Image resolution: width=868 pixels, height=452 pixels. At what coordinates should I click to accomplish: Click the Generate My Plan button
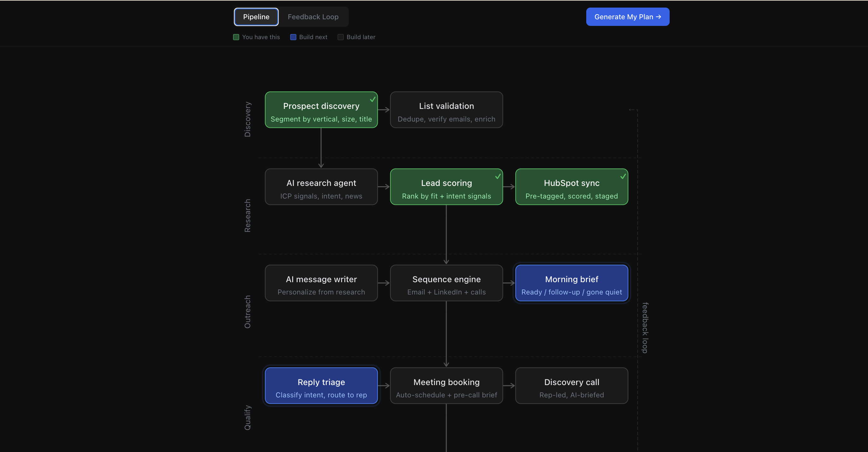click(x=627, y=16)
